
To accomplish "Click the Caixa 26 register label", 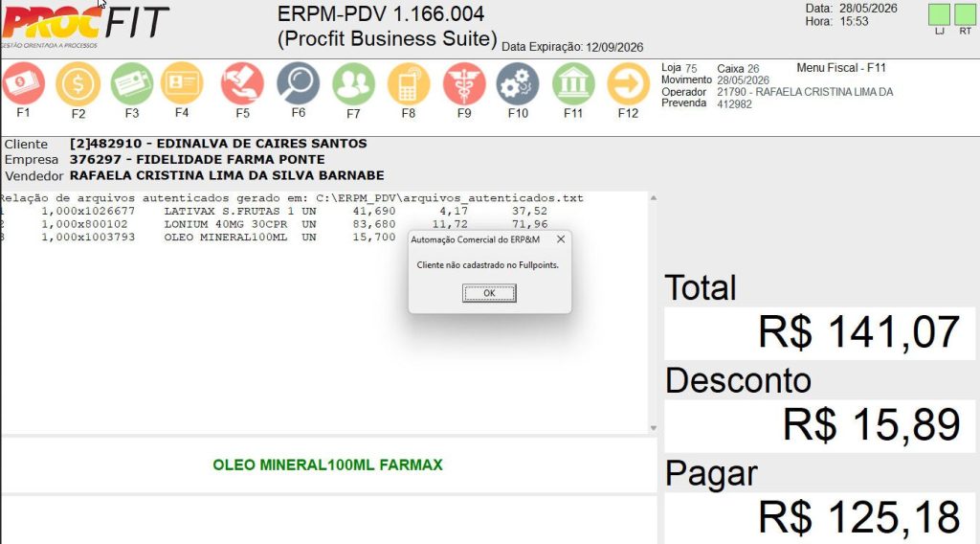I will 738,68.
